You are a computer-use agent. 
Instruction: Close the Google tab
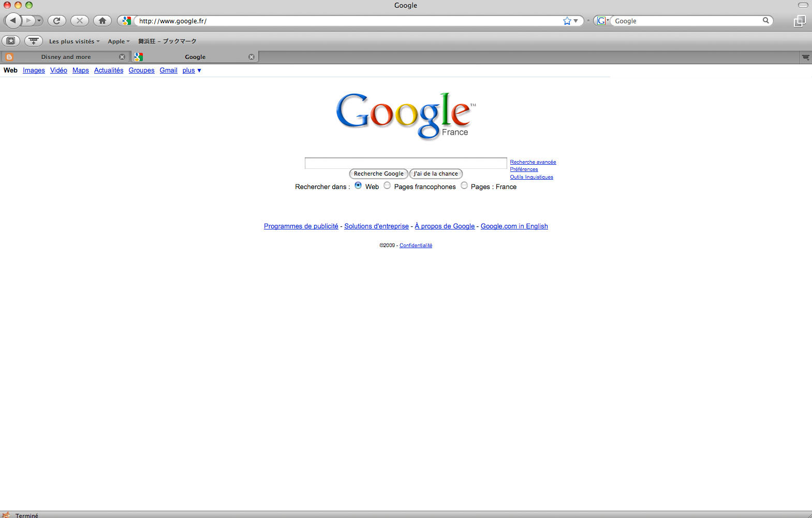[x=252, y=57]
